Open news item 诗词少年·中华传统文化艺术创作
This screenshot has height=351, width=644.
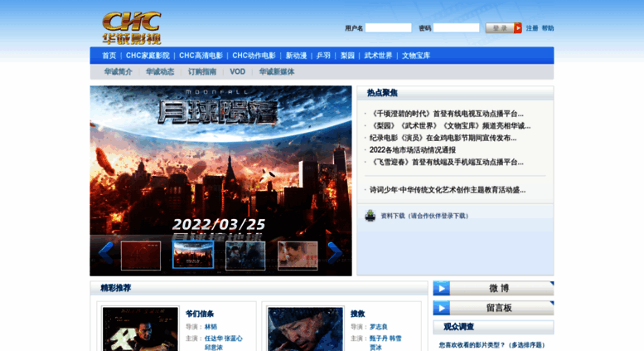(448, 190)
